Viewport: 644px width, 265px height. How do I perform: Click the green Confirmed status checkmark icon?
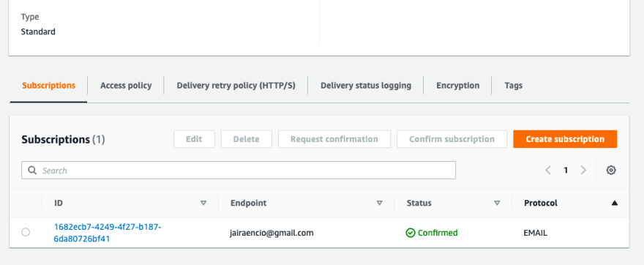click(411, 233)
